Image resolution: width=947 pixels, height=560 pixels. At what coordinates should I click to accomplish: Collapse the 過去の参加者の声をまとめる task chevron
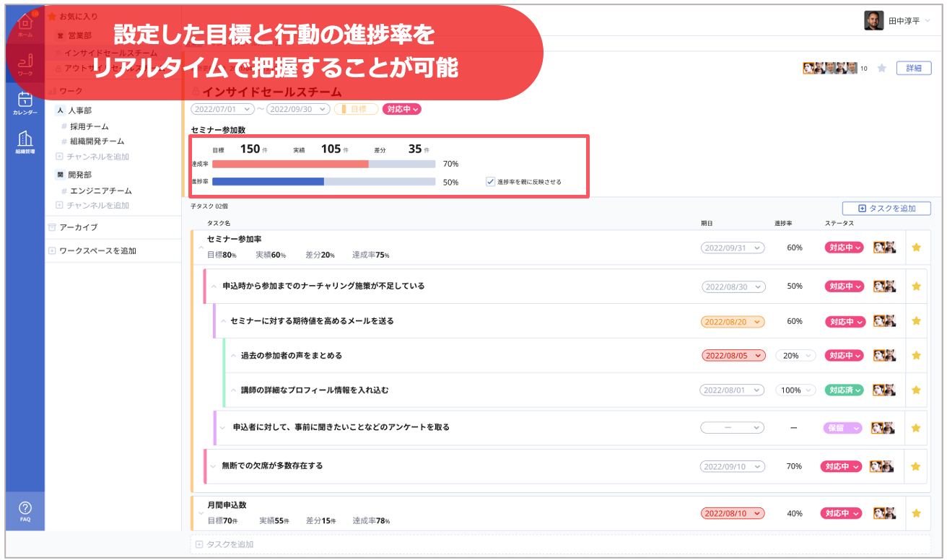point(233,355)
